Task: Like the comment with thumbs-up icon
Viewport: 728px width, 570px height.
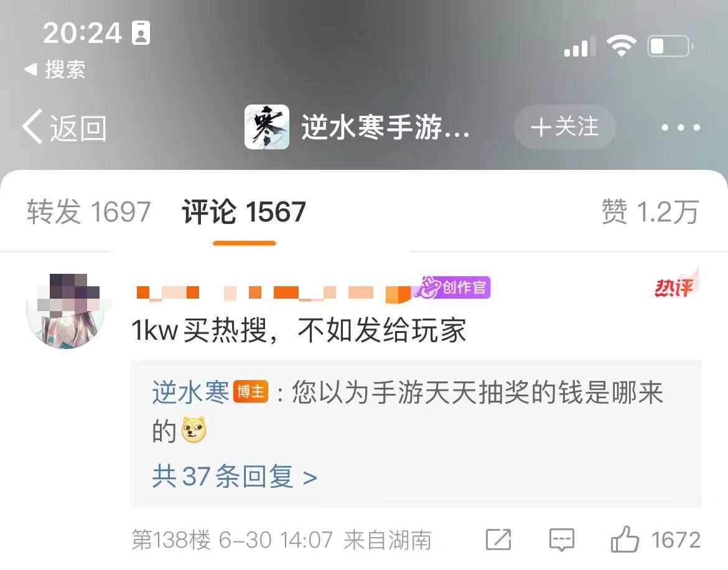Action: pos(625,539)
